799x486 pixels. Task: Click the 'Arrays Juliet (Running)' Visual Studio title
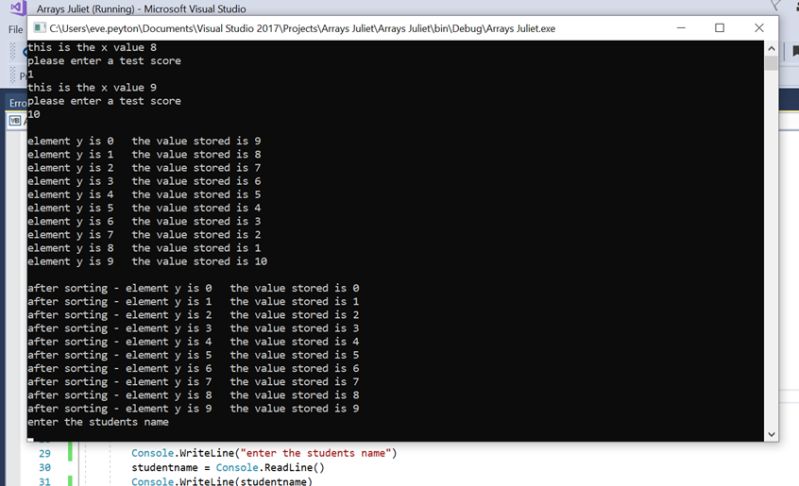141,9
